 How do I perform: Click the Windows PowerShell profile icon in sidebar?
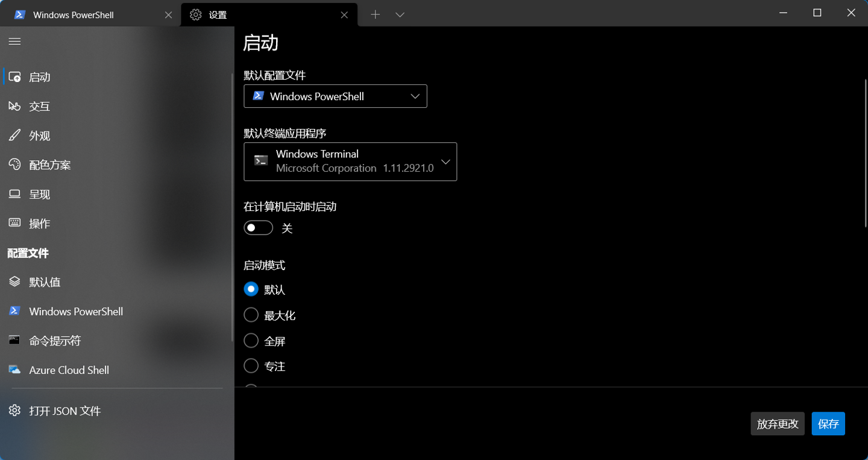click(14, 311)
